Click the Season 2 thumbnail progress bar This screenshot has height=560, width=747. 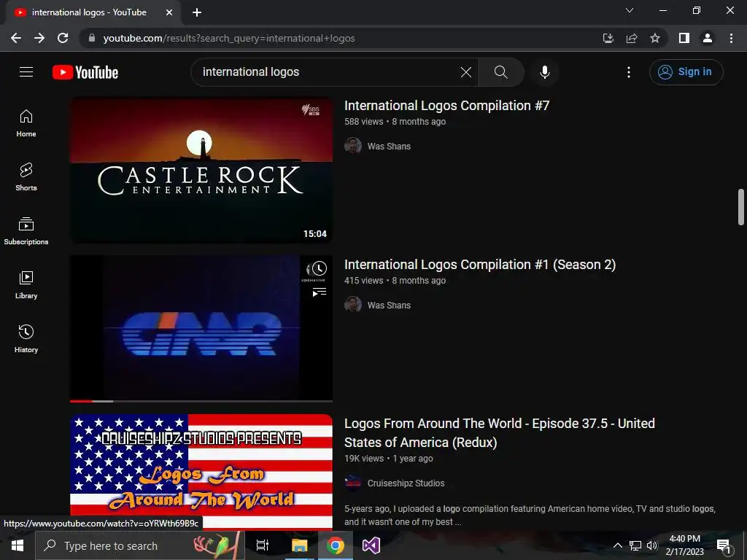(x=201, y=401)
